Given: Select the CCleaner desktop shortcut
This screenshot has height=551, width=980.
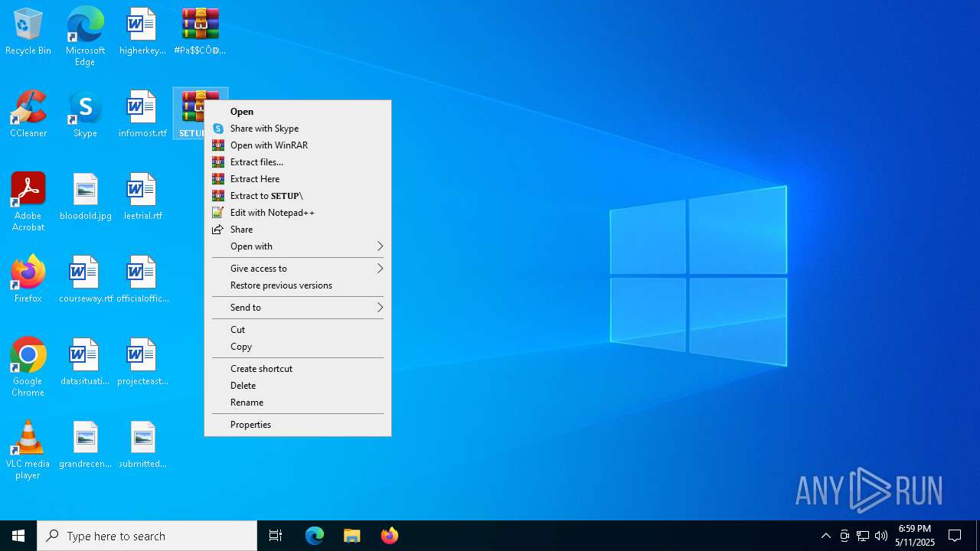Looking at the screenshot, I should [28, 115].
